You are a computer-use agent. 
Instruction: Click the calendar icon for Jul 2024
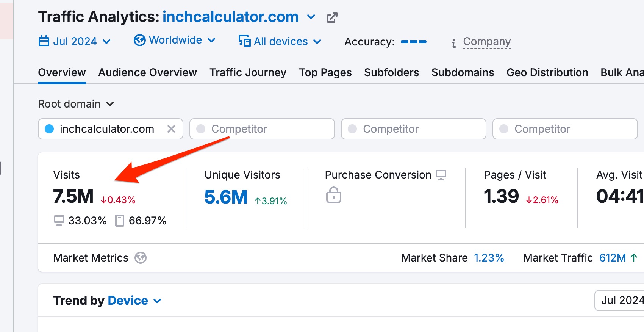click(44, 41)
